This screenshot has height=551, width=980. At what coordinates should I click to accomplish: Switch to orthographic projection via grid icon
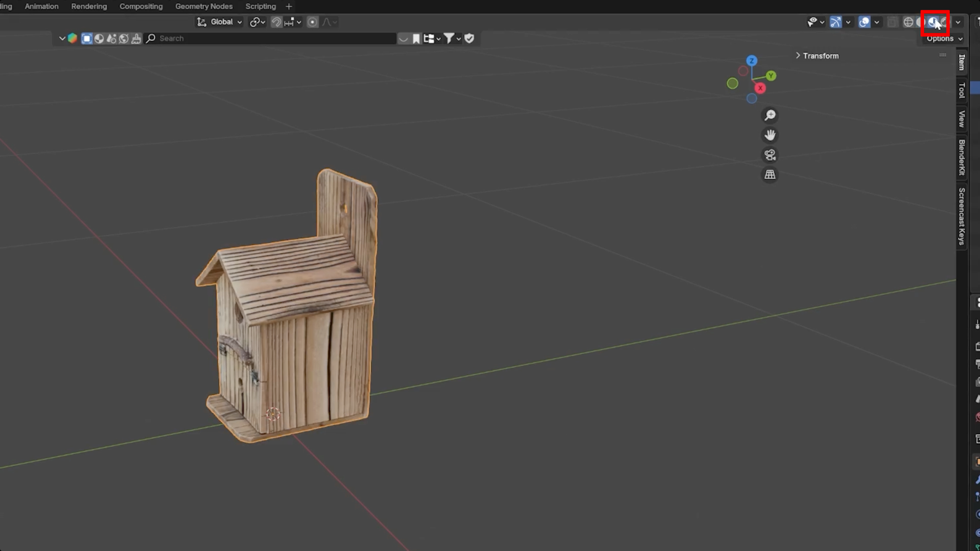click(x=770, y=175)
